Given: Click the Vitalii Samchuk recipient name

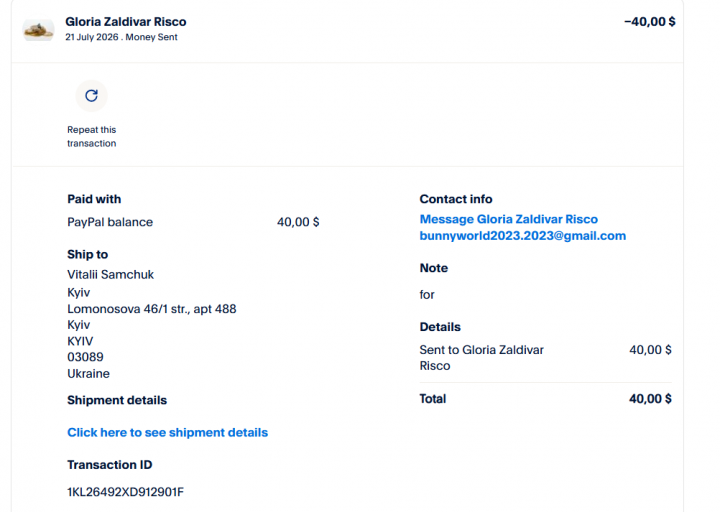Looking at the screenshot, I should click(110, 275).
